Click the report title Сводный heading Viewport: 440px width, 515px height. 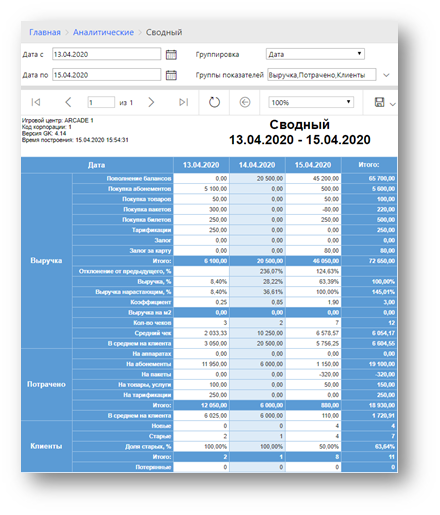point(299,125)
